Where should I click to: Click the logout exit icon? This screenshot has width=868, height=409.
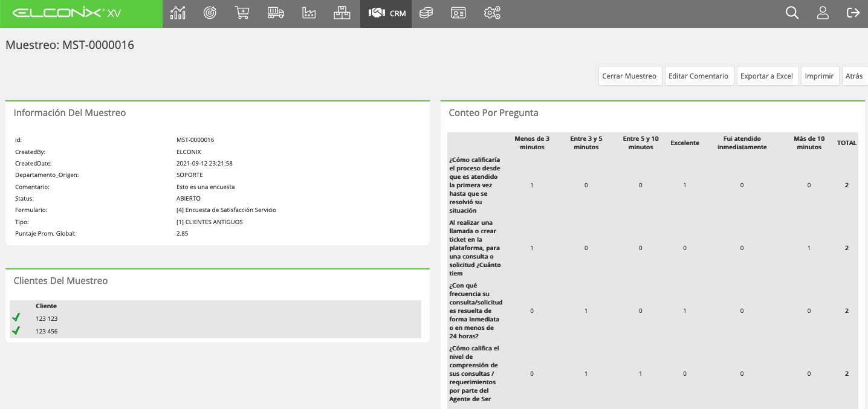[853, 13]
